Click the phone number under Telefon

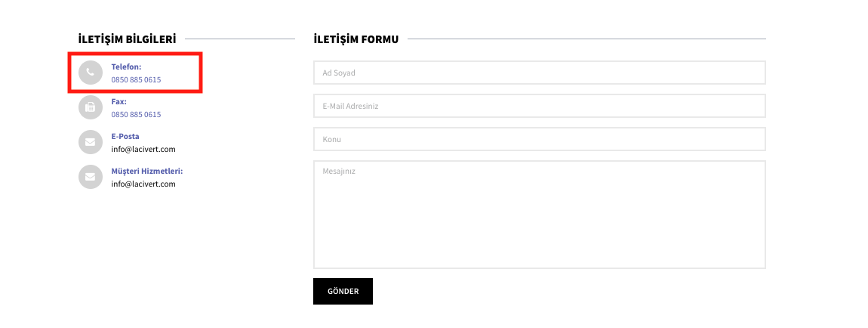[136, 79]
